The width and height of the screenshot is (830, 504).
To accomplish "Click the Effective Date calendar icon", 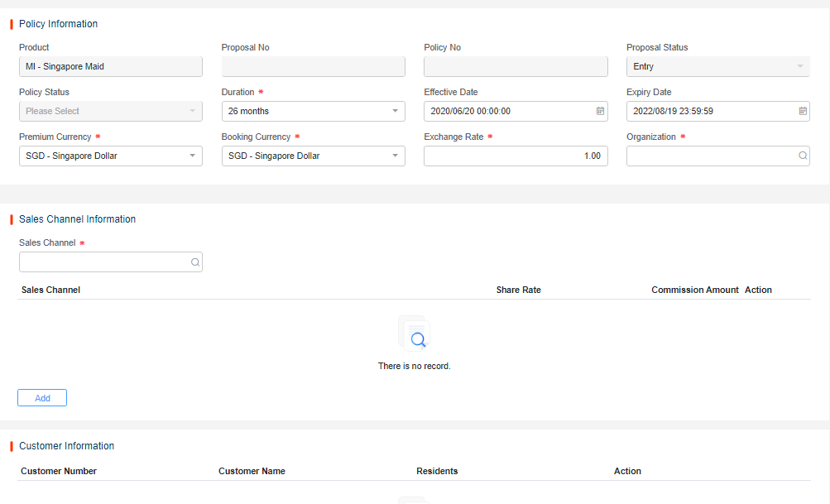I will [x=600, y=111].
